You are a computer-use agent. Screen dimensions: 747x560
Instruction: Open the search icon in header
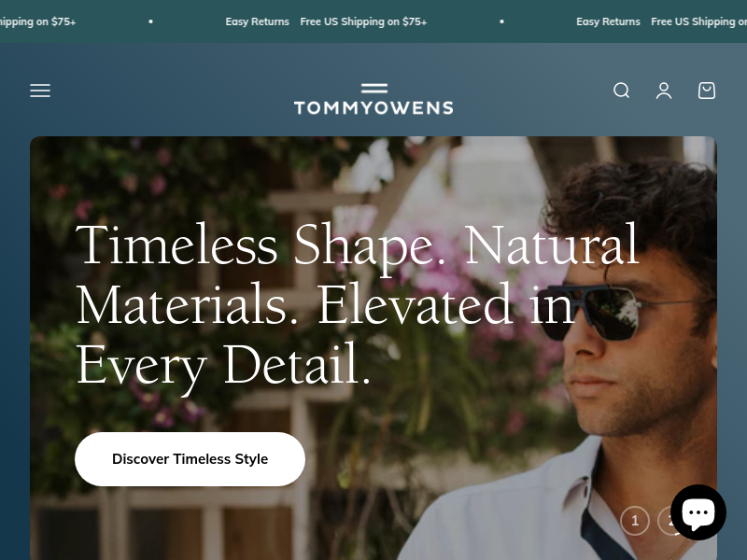point(621,91)
